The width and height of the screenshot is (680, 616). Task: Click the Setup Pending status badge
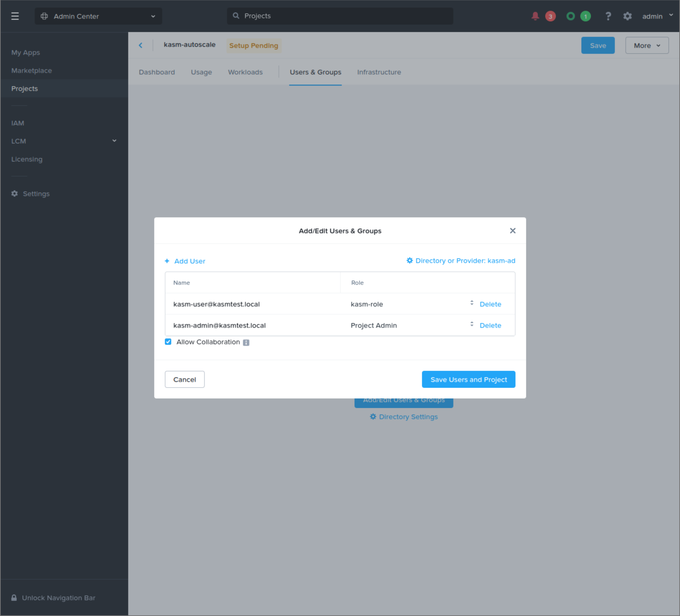coord(254,45)
